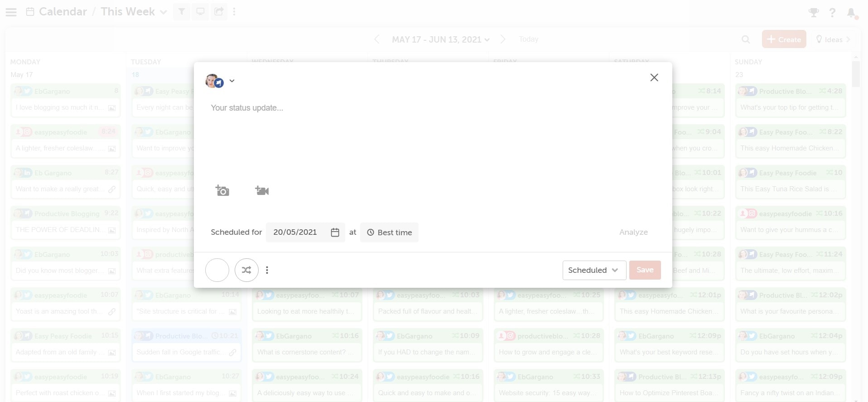This screenshot has height=402, width=868.
Task: Open 'Packed full of flavour and healt' post
Action: (x=428, y=304)
